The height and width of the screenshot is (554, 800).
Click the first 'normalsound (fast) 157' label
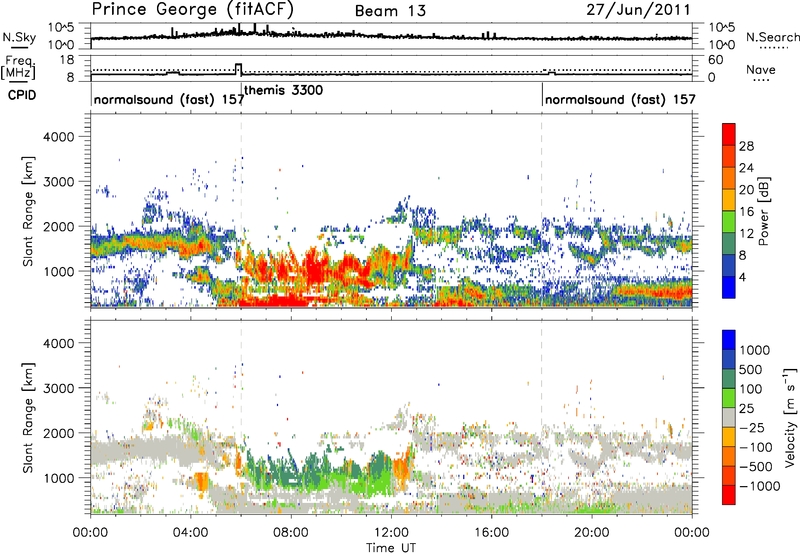(x=169, y=99)
